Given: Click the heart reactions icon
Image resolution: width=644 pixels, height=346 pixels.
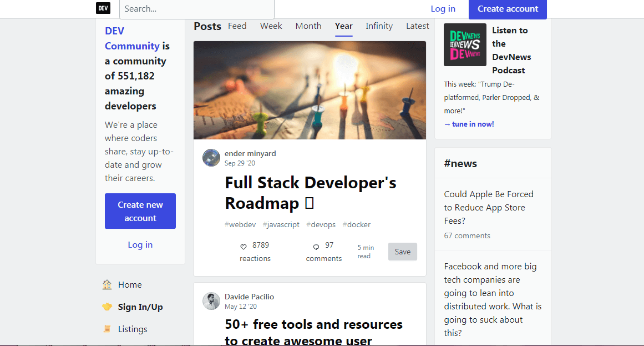Looking at the screenshot, I should point(244,247).
